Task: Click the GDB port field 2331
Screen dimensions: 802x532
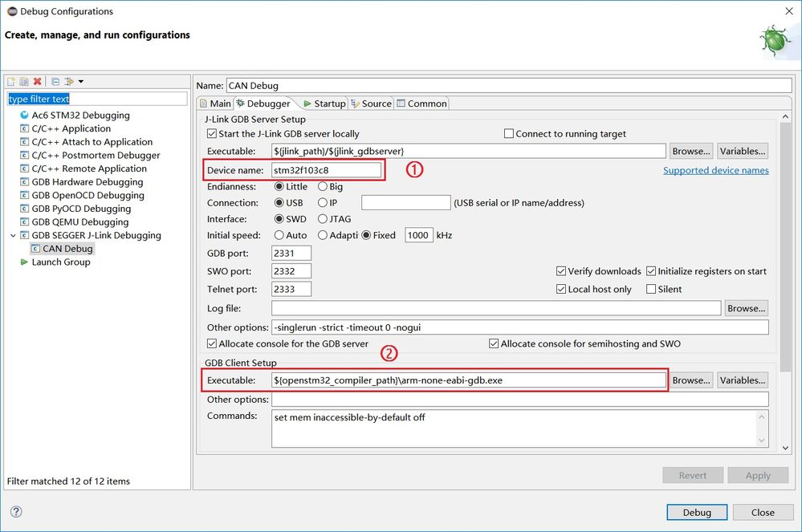Action: [x=291, y=253]
